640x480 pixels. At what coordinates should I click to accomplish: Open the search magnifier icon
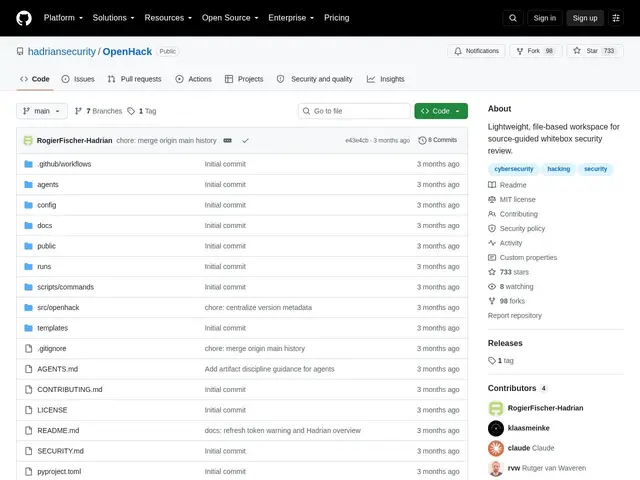tap(513, 18)
